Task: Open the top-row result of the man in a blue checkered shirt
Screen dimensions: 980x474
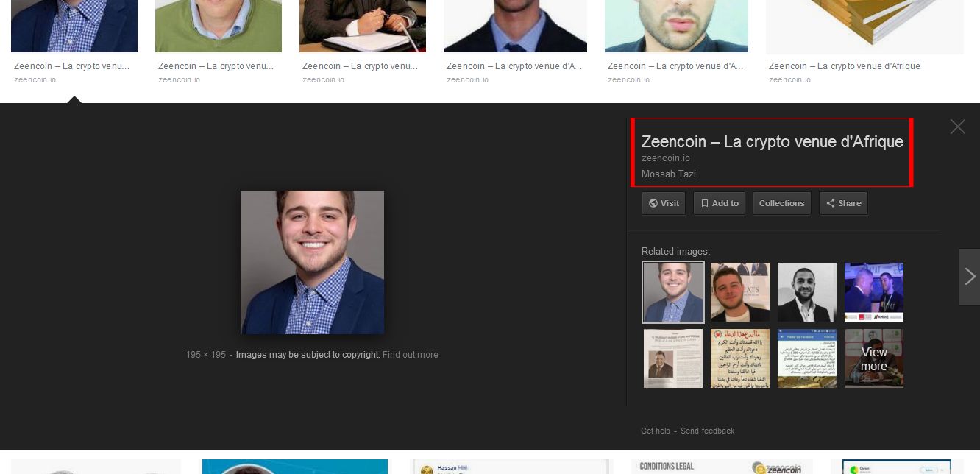Action: coord(74,26)
